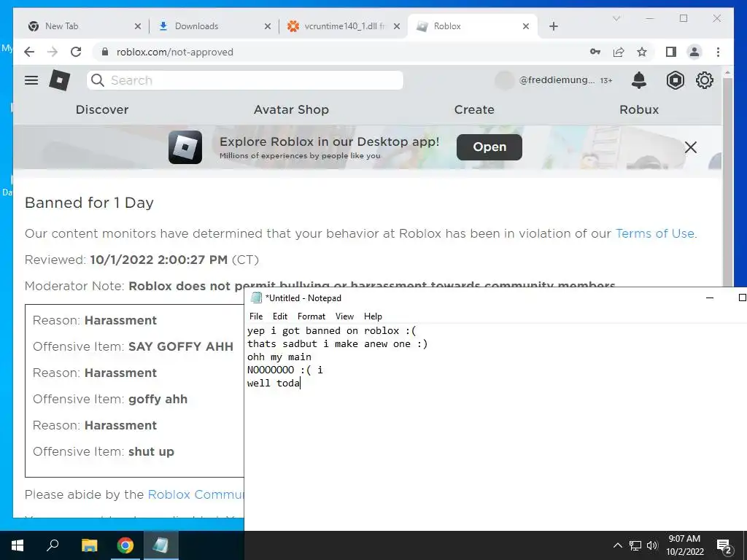Click the Roblox logo home icon
This screenshot has width=747, height=560.
point(60,80)
